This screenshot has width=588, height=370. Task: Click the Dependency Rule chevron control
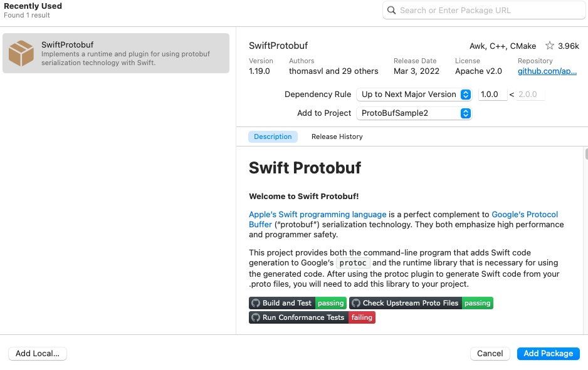pyautogui.click(x=465, y=94)
